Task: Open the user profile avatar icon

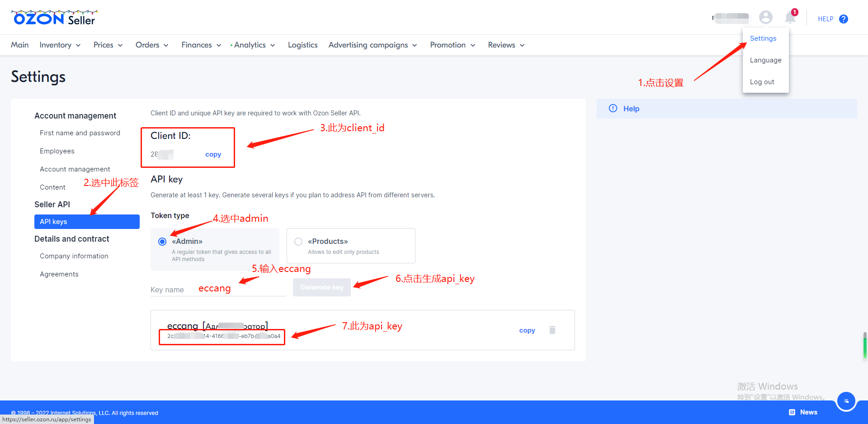Action: (765, 17)
